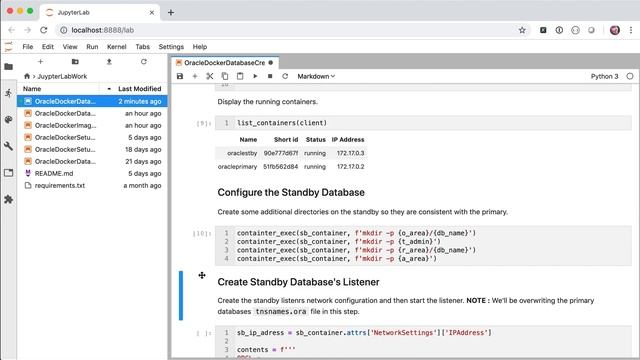This screenshot has width=640, height=360.
Task: Close the JupyterLab browser tab
Action: coord(151,13)
